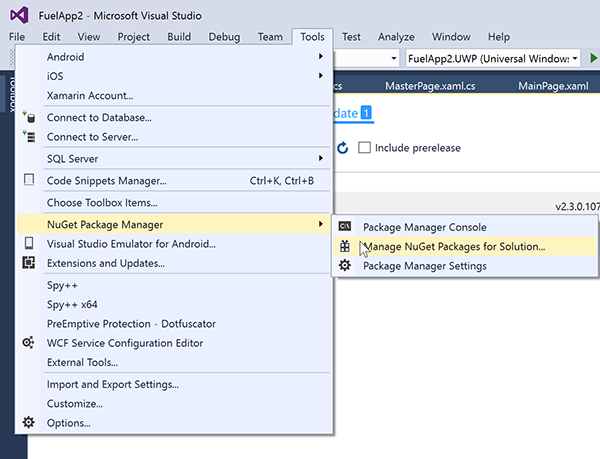This screenshot has width=600, height=459.
Task: Click the Code Snippets Manager icon
Action: click(28, 181)
